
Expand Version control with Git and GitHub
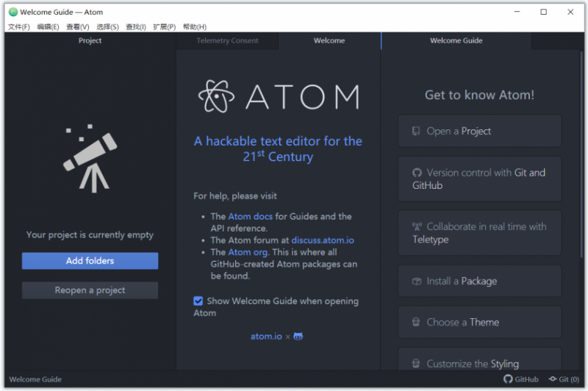pyautogui.click(x=480, y=179)
